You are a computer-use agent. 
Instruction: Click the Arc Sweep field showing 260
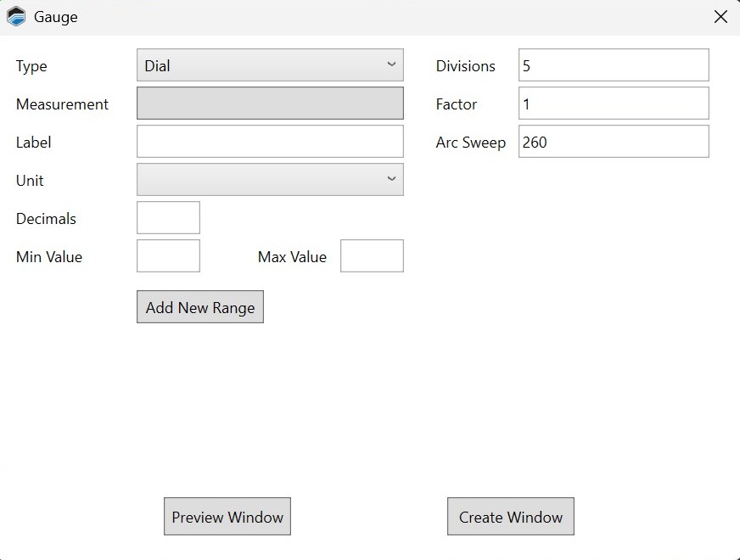point(614,142)
